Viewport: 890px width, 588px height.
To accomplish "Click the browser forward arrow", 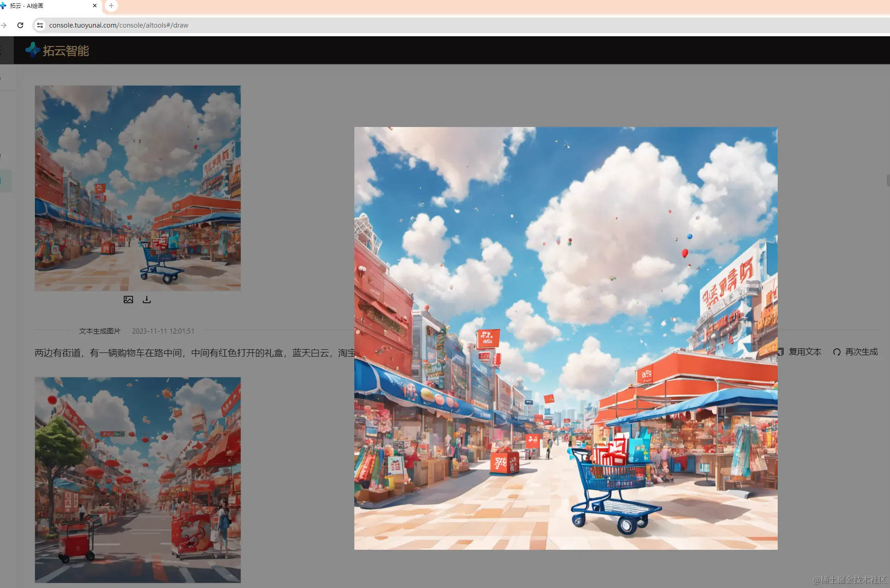I will tap(4, 25).
